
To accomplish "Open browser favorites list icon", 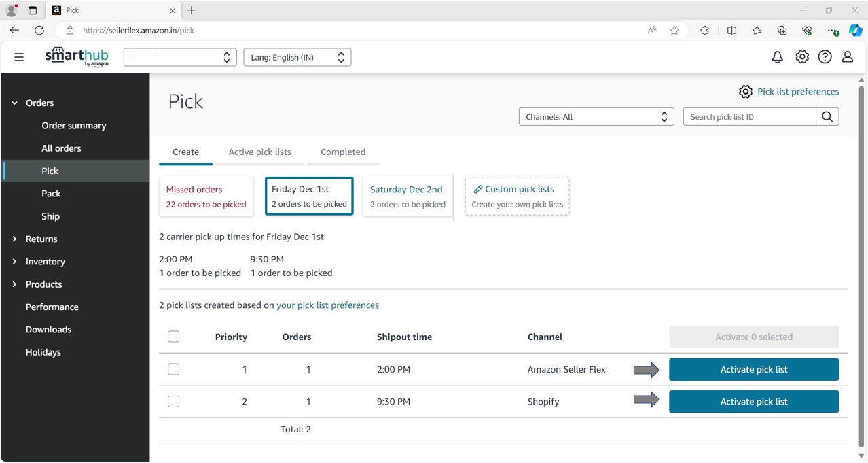I will click(x=757, y=30).
